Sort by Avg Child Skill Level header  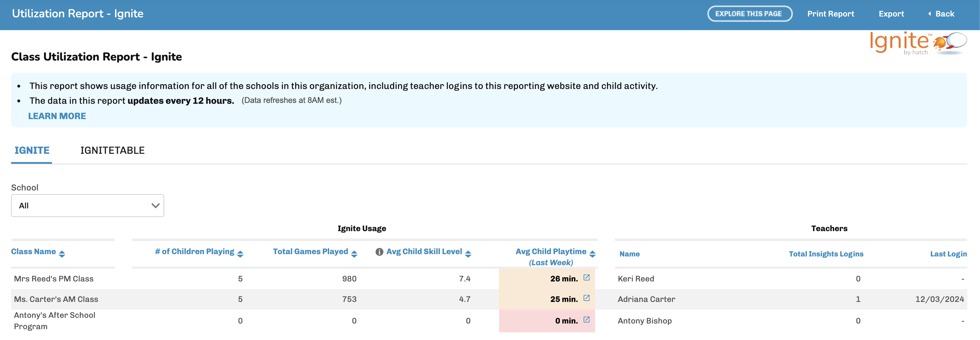coord(424,252)
